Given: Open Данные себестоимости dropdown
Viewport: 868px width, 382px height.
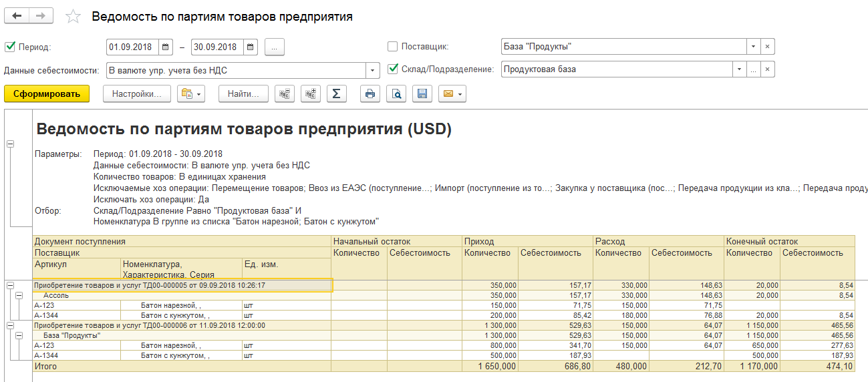Looking at the screenshot, I should pos(372,69).
